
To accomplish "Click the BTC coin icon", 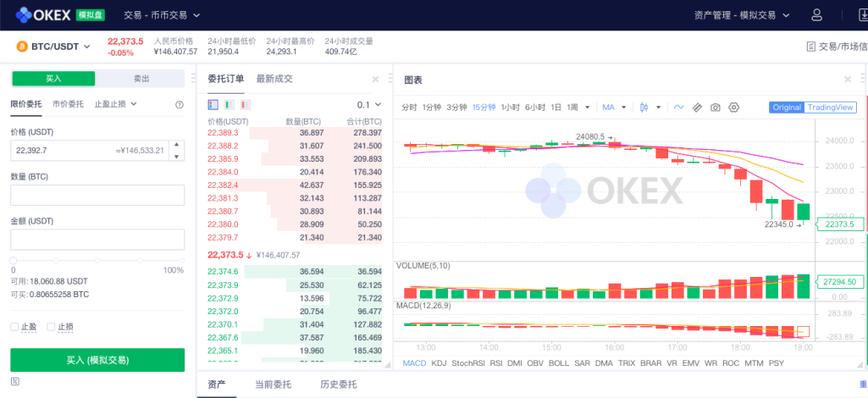I will pos(23,47).
